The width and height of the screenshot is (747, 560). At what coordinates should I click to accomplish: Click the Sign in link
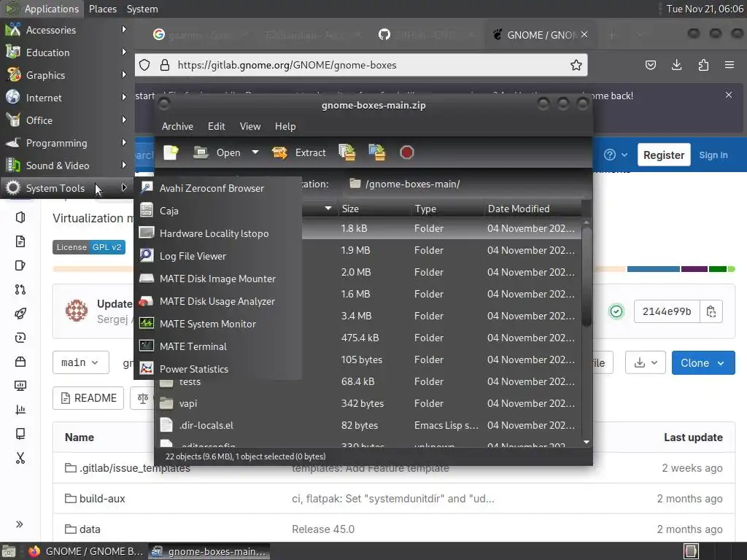713,155
